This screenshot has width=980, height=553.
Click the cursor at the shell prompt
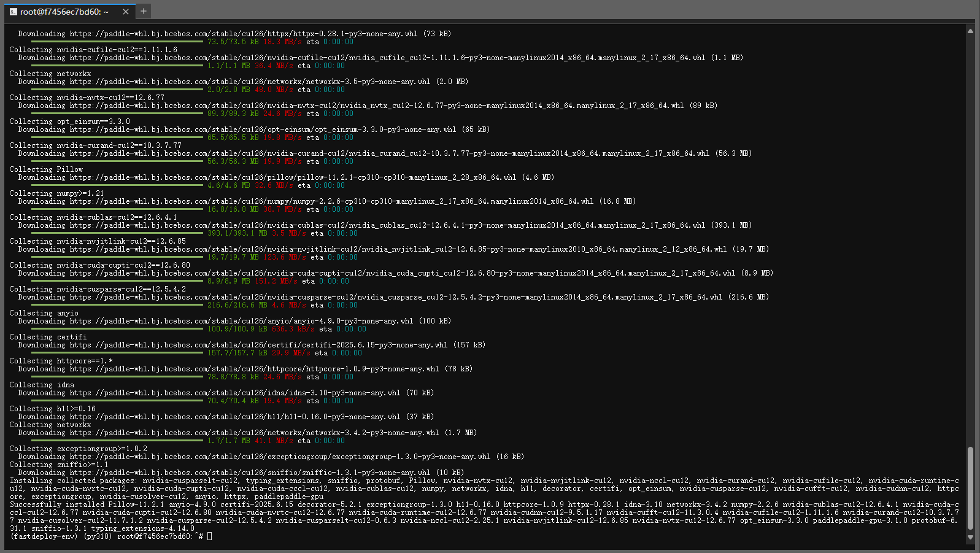[x=209, y=536]
